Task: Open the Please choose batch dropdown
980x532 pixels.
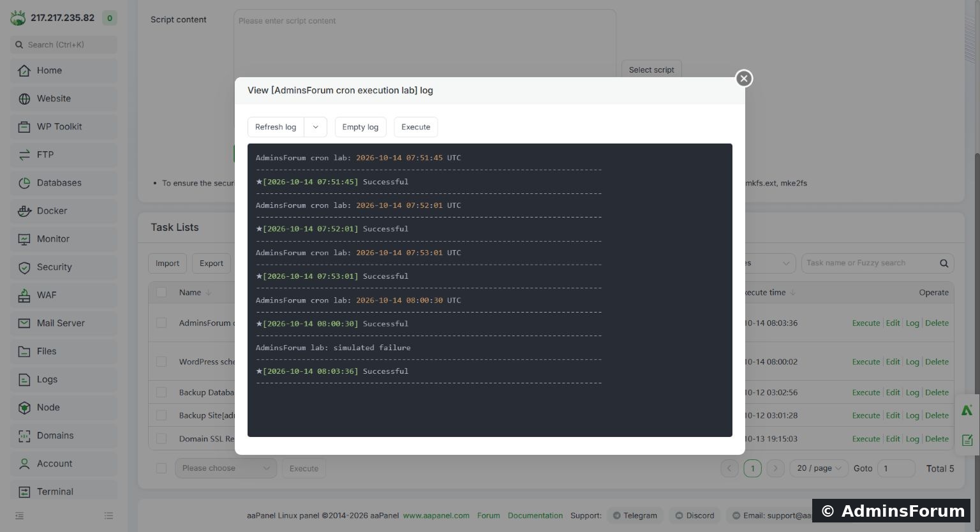Action: (226, 468)
